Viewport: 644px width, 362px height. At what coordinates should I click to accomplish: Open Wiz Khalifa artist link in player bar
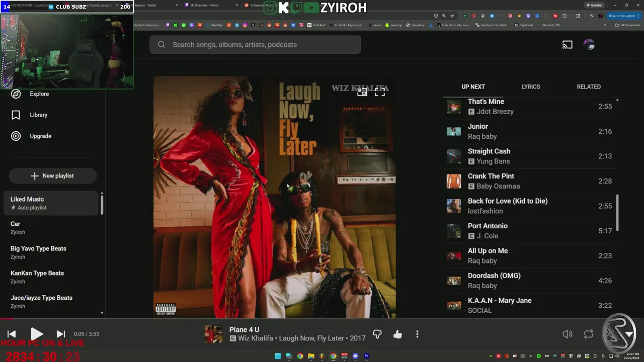(x=256, y=338)
